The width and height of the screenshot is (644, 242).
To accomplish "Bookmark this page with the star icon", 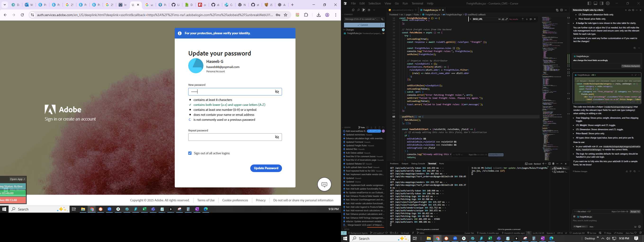I will tap(286, 15).
